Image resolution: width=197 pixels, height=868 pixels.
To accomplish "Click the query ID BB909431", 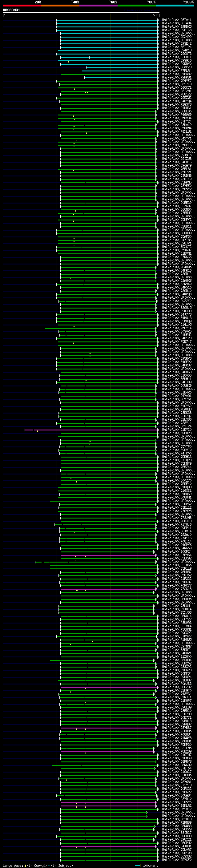I will tap(11, 10).
